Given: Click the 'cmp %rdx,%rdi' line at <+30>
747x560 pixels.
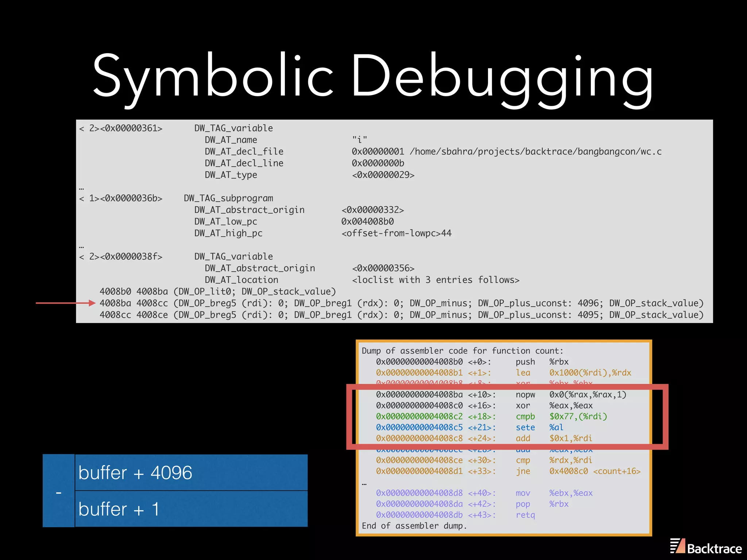Looking at the screenshot, I should coord(484,460).
